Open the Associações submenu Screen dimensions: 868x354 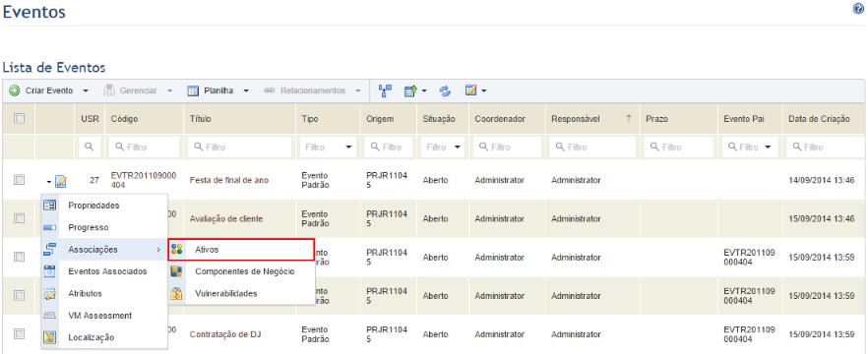pos(104,250)
